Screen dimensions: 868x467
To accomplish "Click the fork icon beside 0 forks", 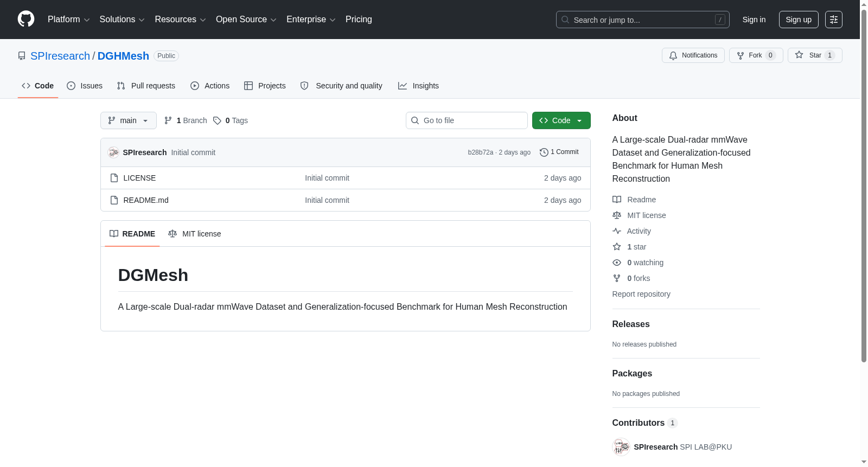I will point(617,278).
